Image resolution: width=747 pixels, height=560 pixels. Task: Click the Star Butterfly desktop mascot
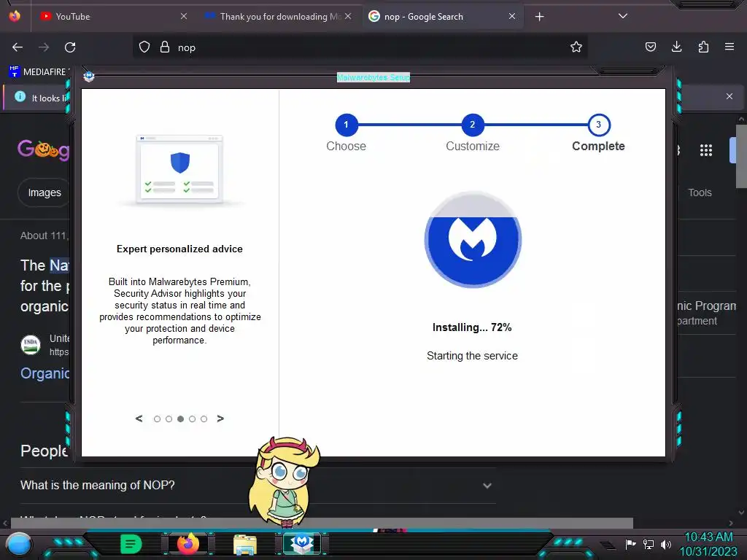tap(285, 482)
